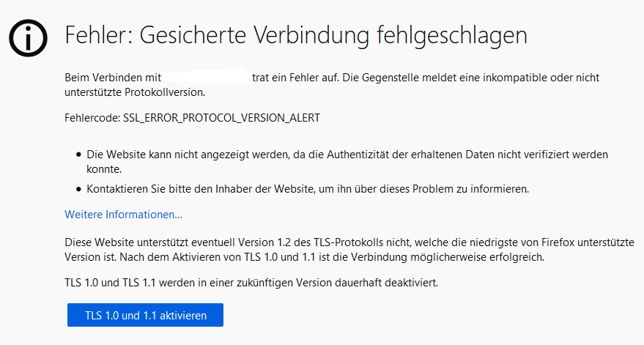Click the bullet dot before 'Kontaktieren Sie bitte'
This screenshot has width=644, height=345.
pos(79,189)
